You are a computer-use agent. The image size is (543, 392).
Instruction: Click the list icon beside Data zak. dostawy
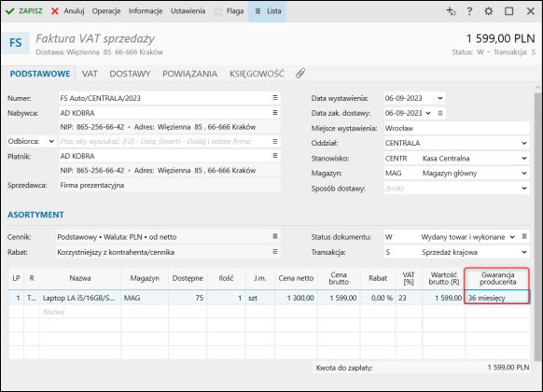440,113
